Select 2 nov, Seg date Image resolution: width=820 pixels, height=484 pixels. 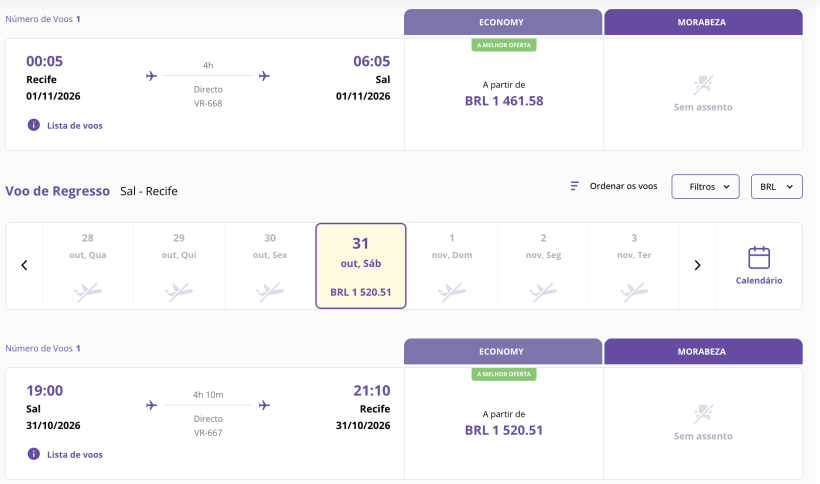pyautogui.click(x=543, y=266)
